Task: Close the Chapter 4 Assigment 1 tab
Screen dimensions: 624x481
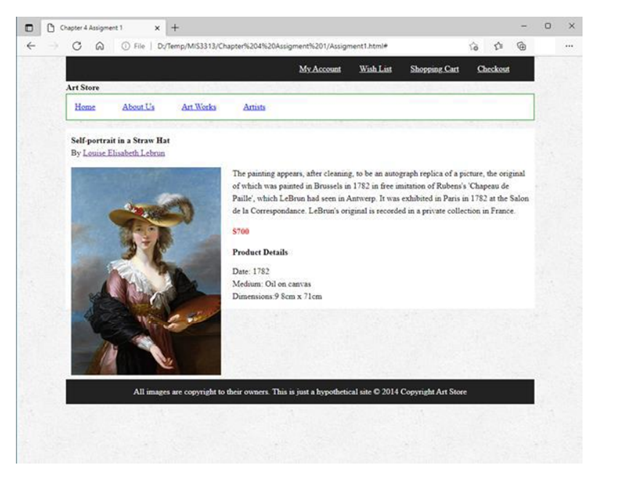Action: tap(157, 28)
